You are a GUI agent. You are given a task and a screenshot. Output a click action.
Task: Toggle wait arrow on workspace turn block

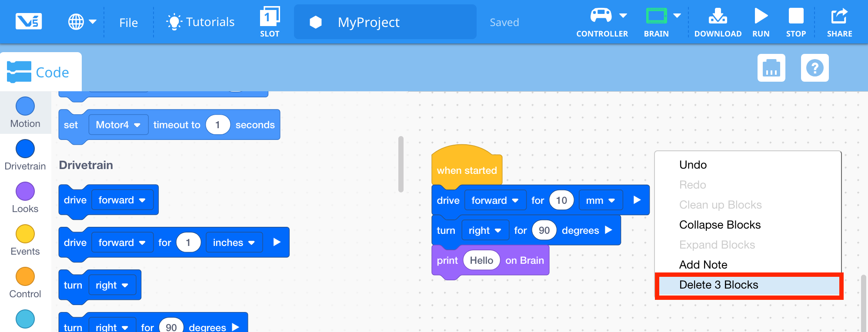609,230
